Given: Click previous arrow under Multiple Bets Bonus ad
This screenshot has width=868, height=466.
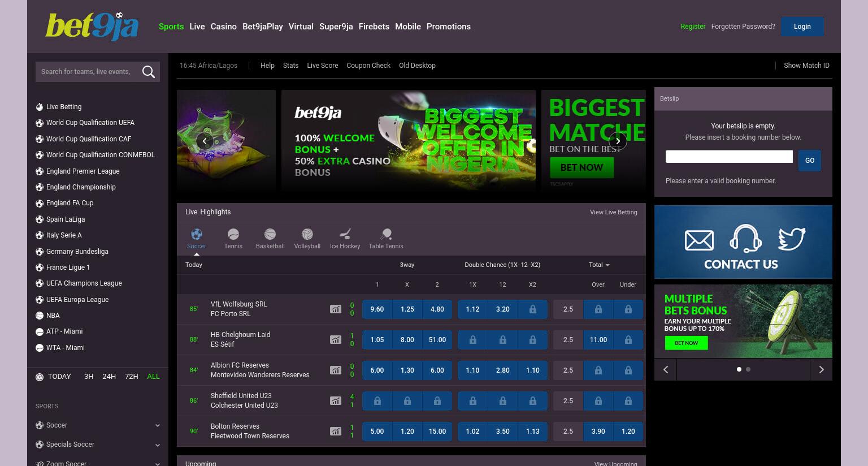Looking at the screenshot, I should click(666, 369).
